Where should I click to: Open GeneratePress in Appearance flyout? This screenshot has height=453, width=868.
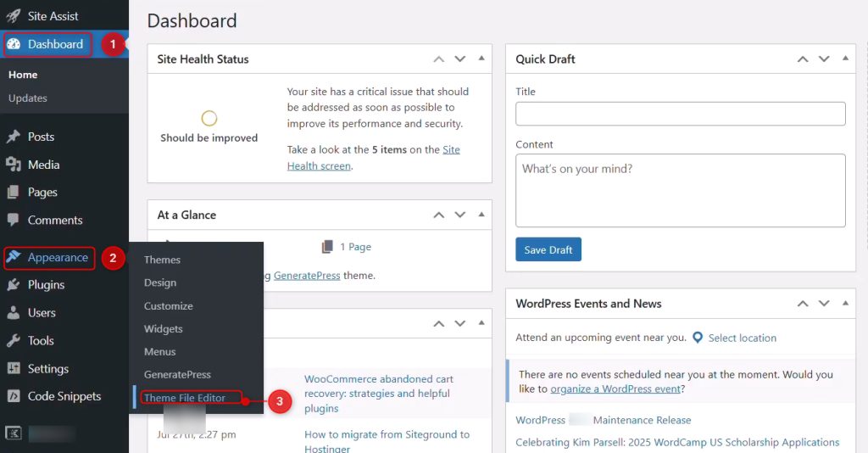[177, 374]
